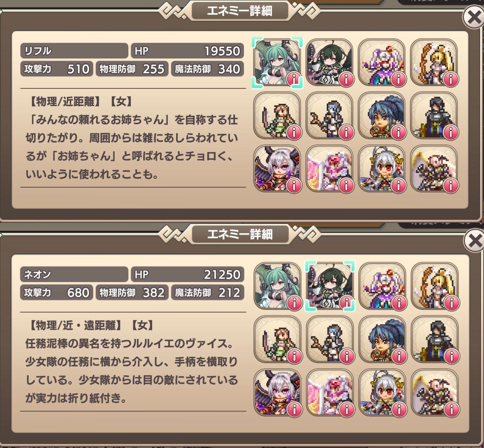Close the top エネミー詳細 dialog

tap(474, 18)
